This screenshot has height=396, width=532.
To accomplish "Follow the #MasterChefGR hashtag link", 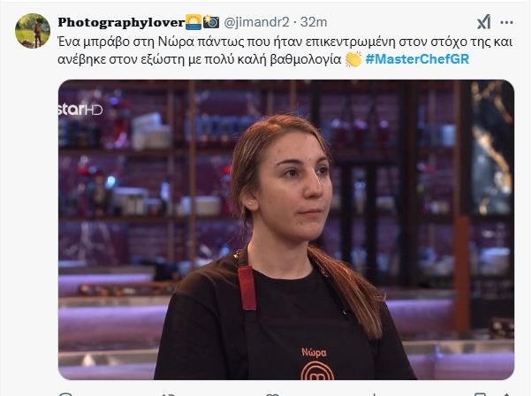I will pos(417,59).
